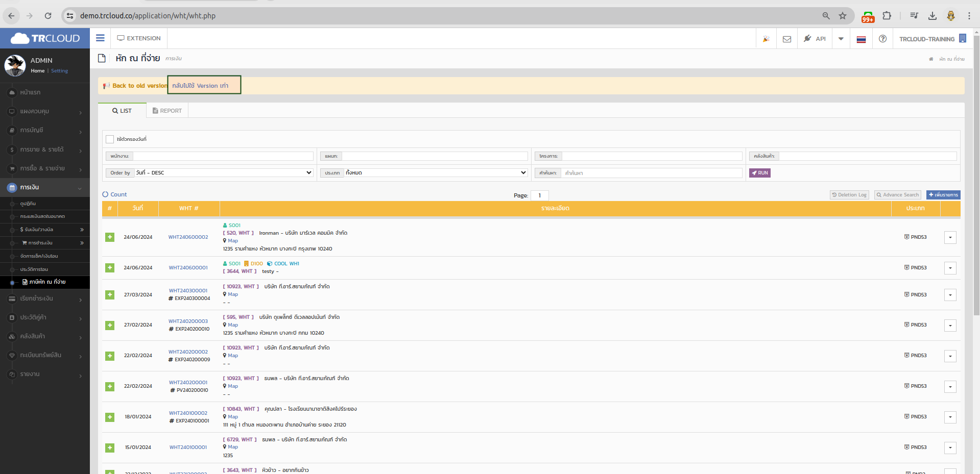Image resolution: width=980 pixels, height=474 pixels.
Task: Bookmark page with star icon
Action: coord(843,16)
